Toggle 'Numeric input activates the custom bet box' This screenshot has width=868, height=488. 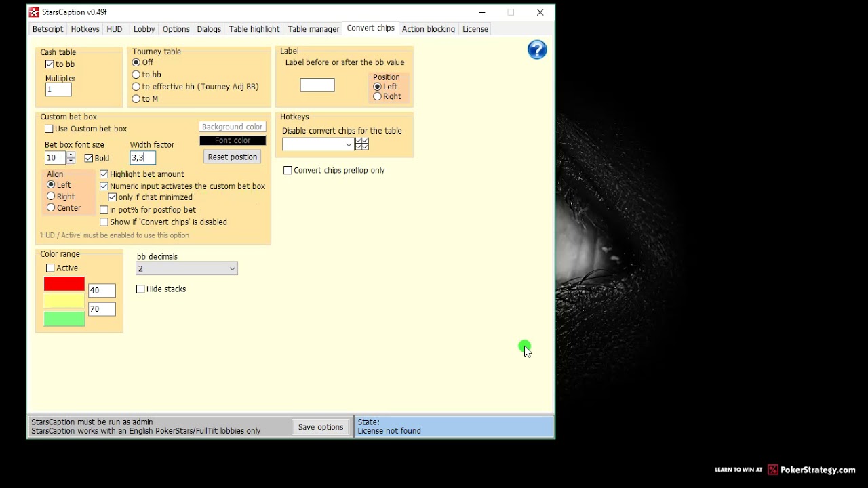tap(104, 186)
